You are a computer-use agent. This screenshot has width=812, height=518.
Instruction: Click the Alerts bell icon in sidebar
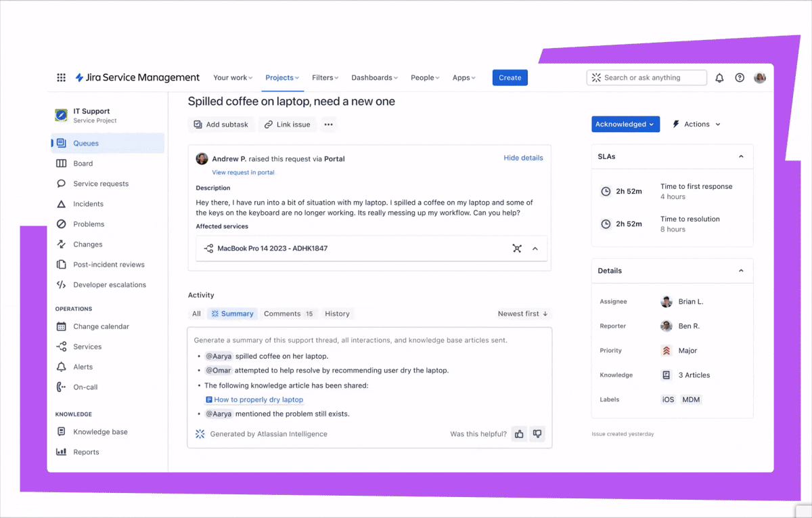point(61,367)
